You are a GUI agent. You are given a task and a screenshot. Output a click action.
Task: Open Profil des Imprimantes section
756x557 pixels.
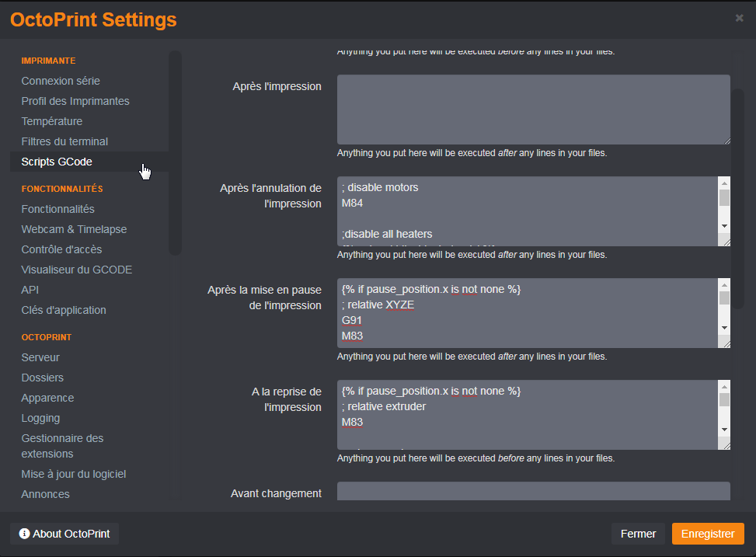(x=75, y=101)
